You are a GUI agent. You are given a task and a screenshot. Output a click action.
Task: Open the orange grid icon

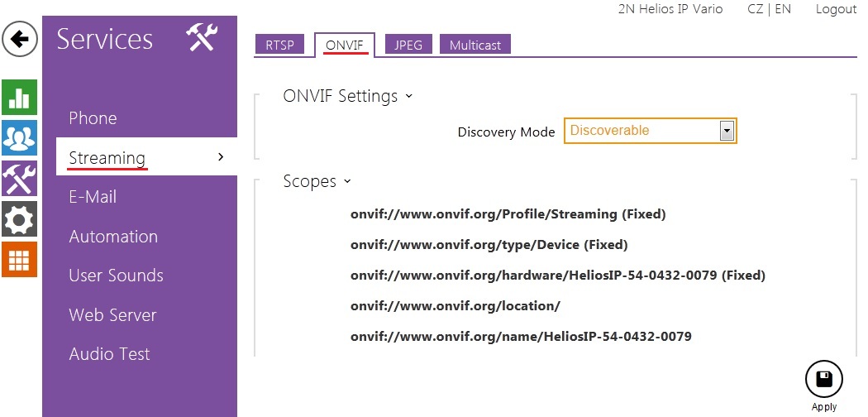[19, 259]
